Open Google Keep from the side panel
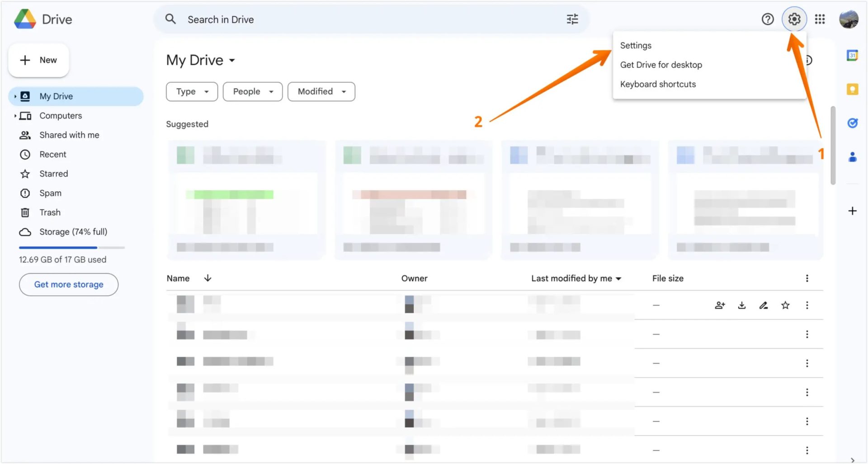This screenshot has width=868, height=464. (852, 90)
